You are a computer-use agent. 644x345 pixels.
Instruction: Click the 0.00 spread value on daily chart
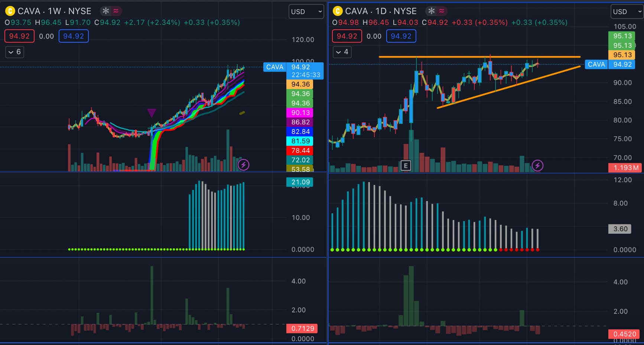coord(374,36)
